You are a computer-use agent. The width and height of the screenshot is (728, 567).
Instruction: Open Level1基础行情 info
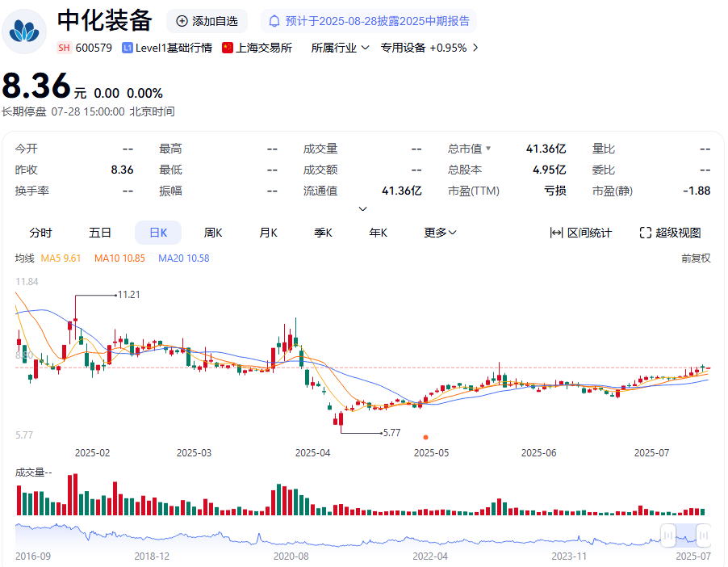167,48
